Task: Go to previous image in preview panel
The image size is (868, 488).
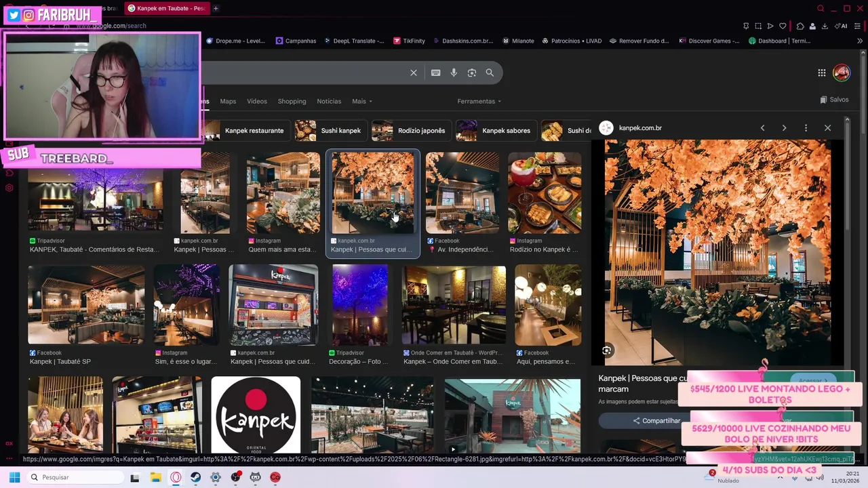Action: (762, 128)
